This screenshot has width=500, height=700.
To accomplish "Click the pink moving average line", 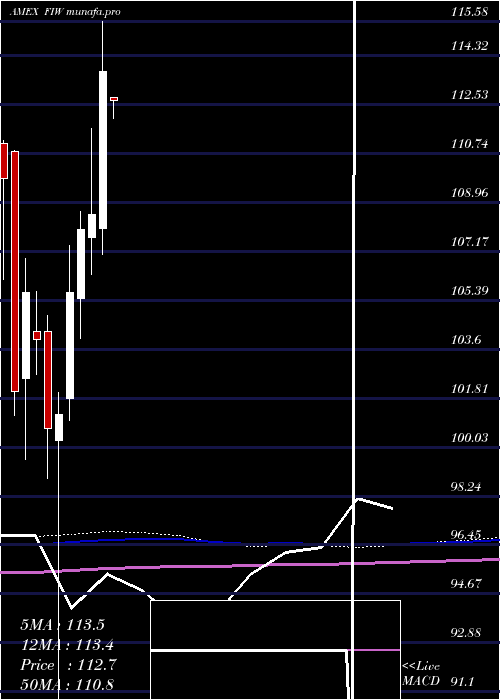I will click(x=250, y=565).
